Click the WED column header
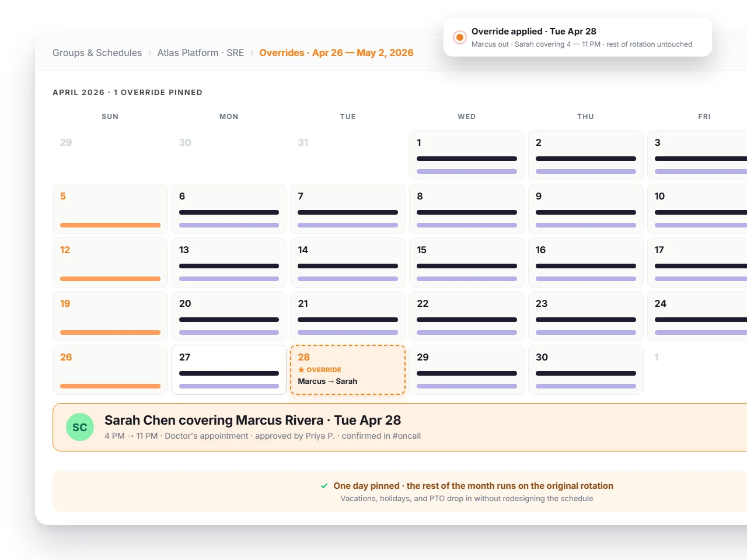The width and height of the screenshot is (747, 560). point(467,117)
